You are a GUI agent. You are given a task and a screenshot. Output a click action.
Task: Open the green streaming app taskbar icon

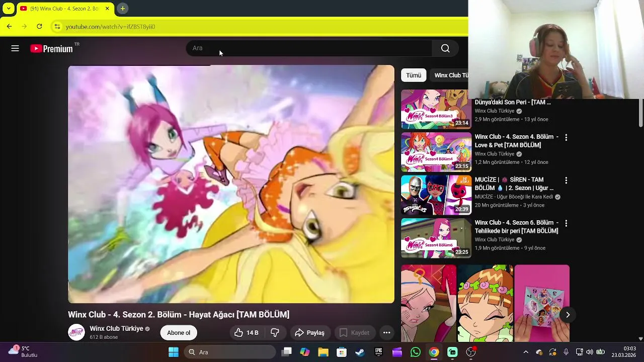click(x=452, y=352)
